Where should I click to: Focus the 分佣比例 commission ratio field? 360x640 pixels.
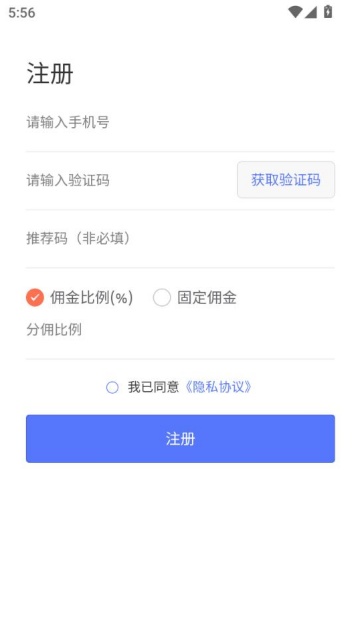point(180,330)
